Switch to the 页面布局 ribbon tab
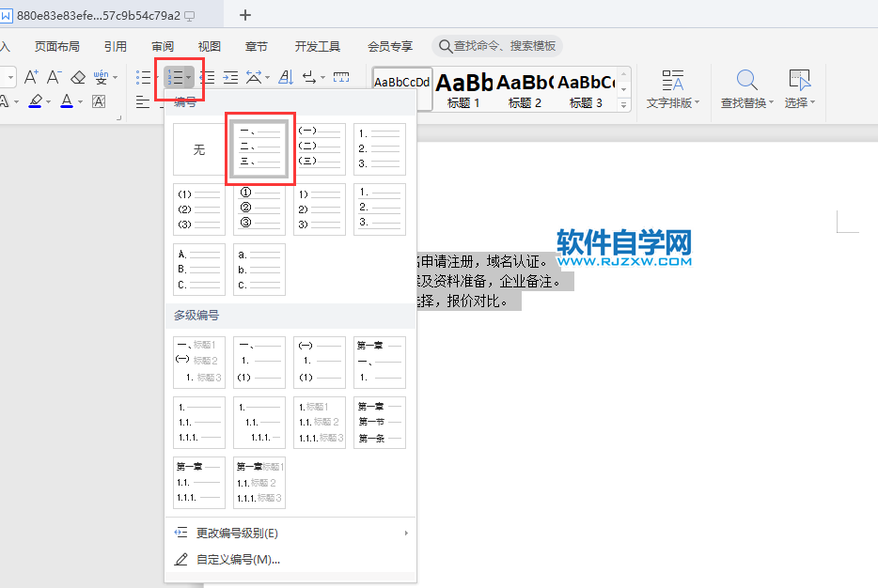Image resolution: width=878 pixels, height=588 pixels. [56, 45]
